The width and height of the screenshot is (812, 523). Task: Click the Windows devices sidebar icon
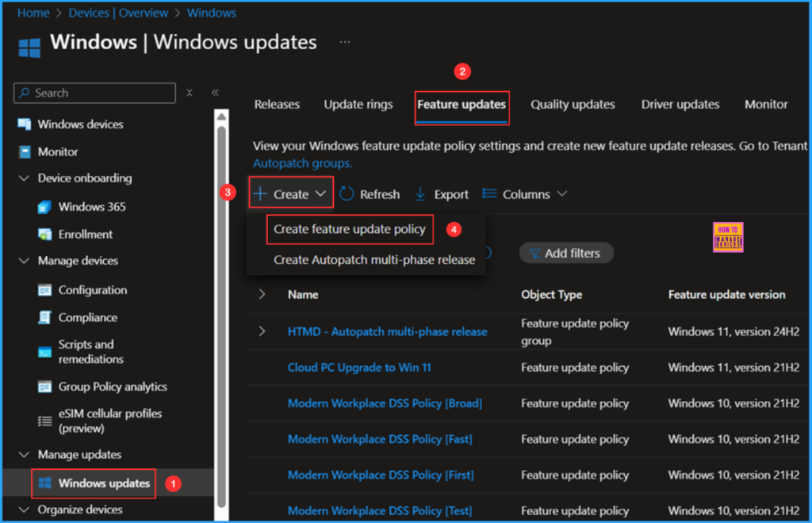pos(25,124)
